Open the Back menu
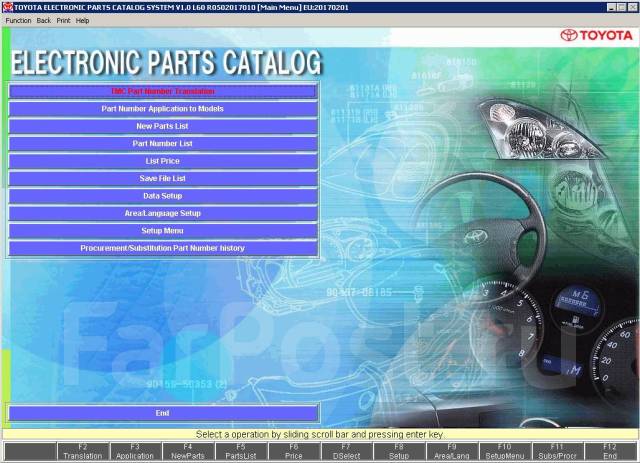The height and width of the screenshot is (463, 640). pyautogui.click(x=44, y=20)
